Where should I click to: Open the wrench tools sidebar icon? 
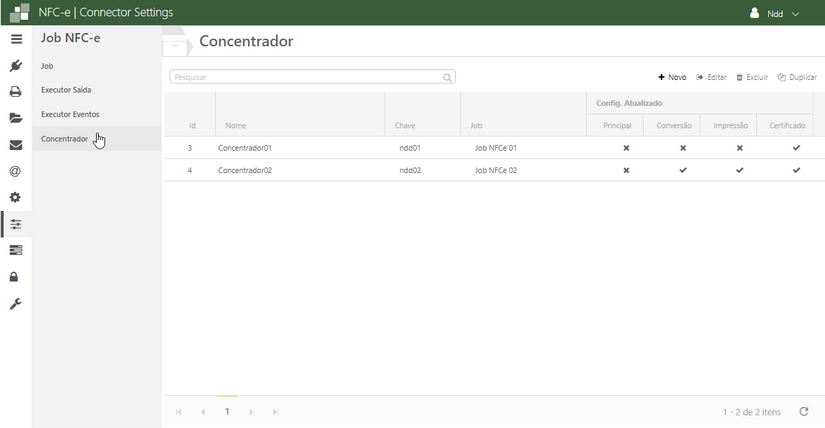point(15,304)
